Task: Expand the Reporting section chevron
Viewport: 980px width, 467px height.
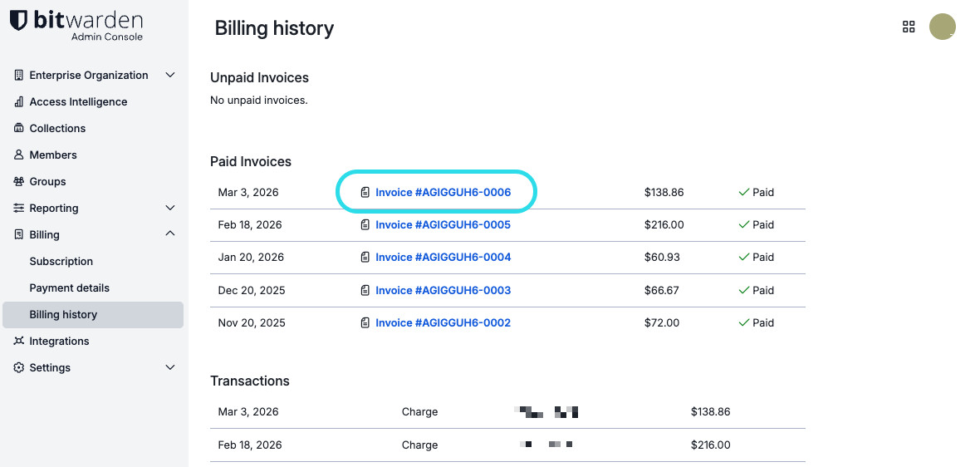Action: (170, 209)
